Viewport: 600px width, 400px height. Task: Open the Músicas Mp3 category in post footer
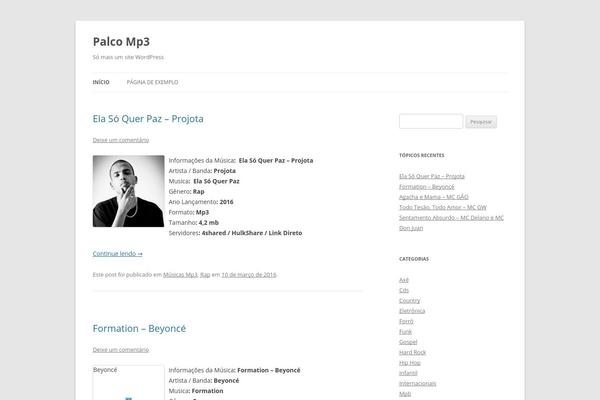pyautogui.click(x=180, y=274)
